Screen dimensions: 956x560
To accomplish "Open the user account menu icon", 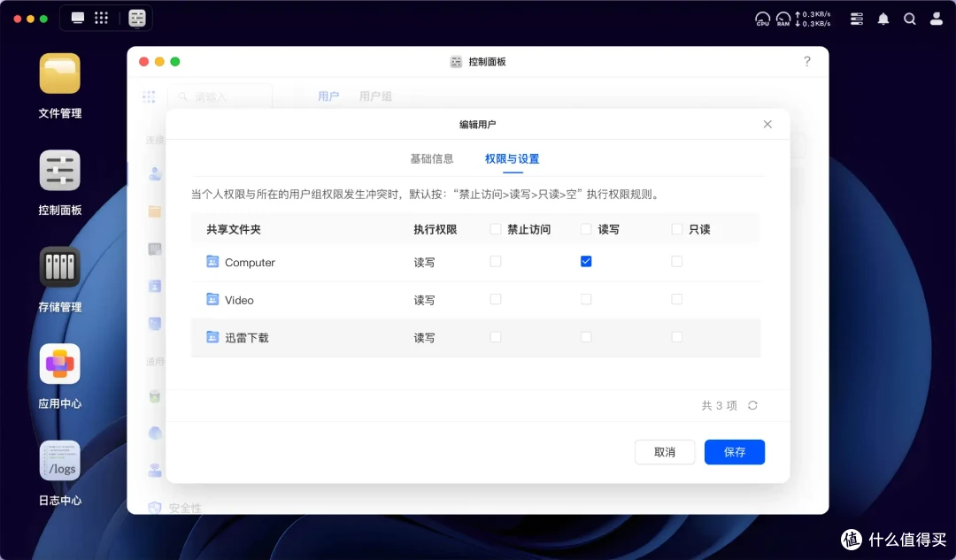I will 937,19.
